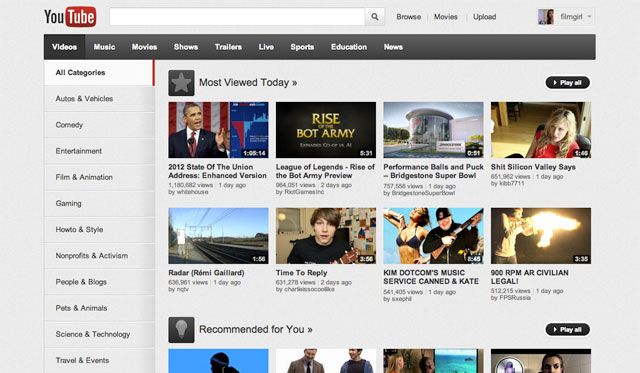
Task: Open the Bridgestone Super Bowl video thumbnail
Action: point(433,130)
